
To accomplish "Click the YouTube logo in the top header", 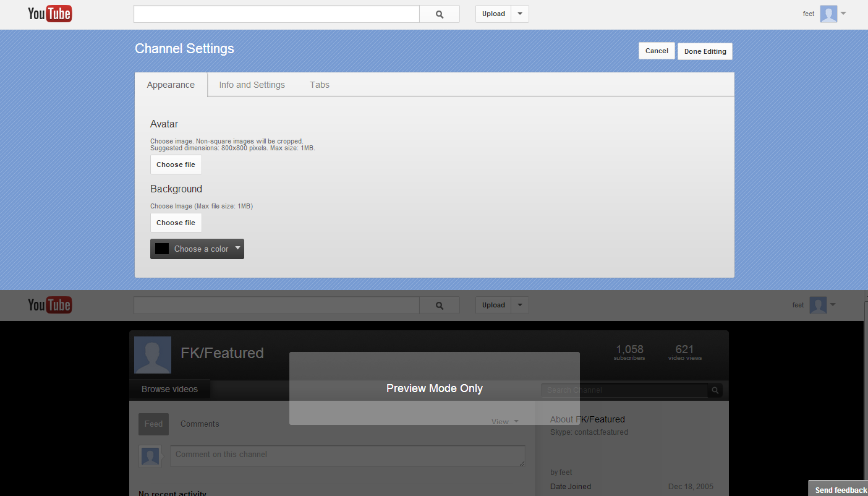I will pyautogui.click(x=50, y=14).
